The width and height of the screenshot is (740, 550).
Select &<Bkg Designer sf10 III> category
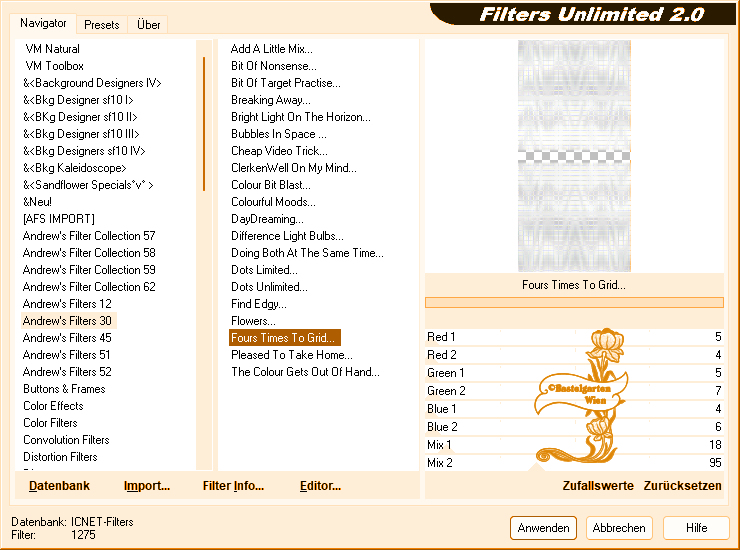pyautogui.click(x=81, y=134)
